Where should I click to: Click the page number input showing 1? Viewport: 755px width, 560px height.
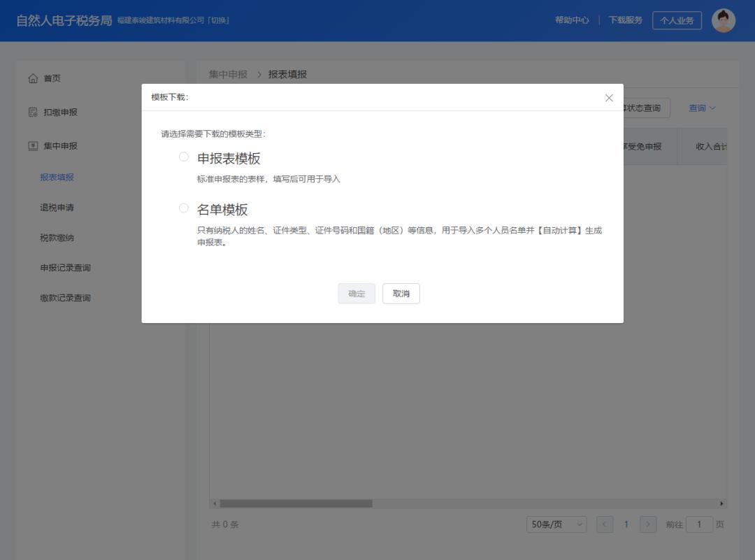700,524
